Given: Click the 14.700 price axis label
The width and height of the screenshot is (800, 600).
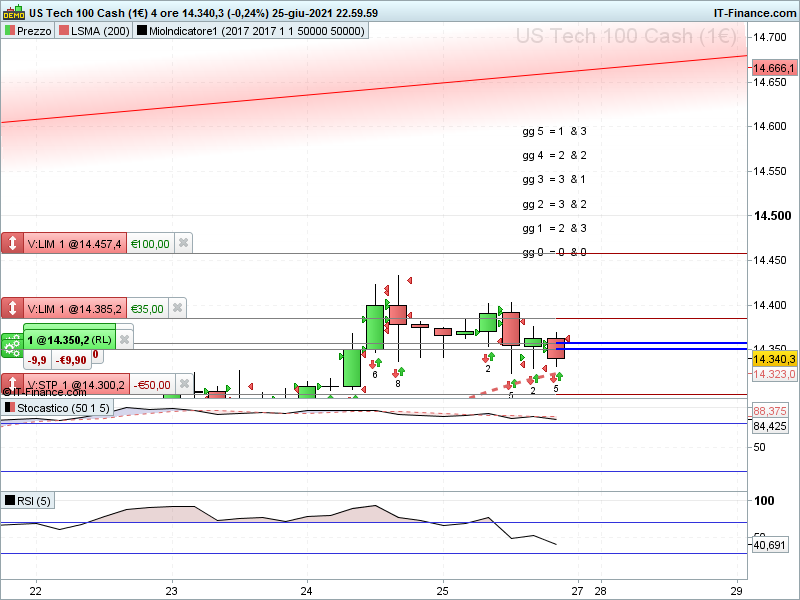Looking at the screenshot, I should [769, 37].
